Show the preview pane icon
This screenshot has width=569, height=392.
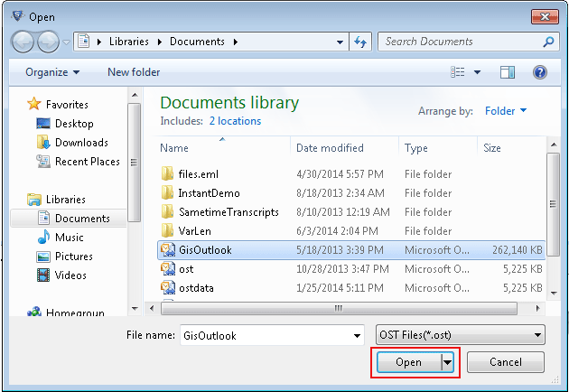pos(508,72)
